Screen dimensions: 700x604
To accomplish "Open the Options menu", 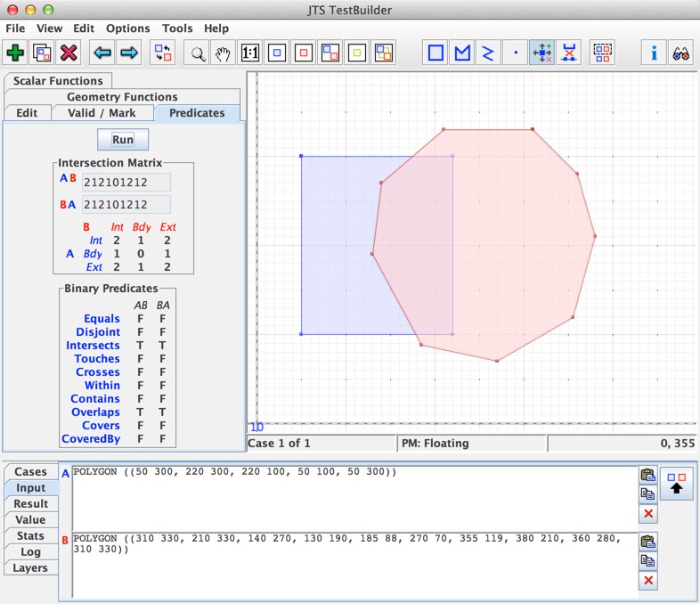I will tap(128, 29).
